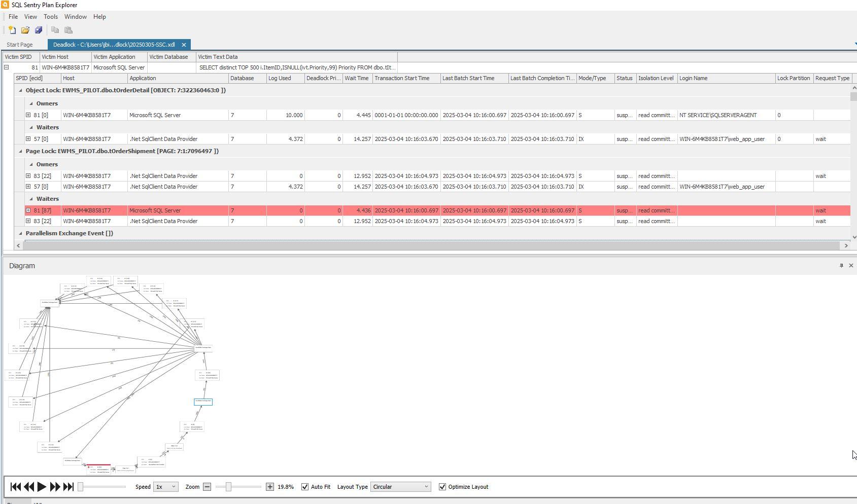857x504 pixels.
Task: Open the Layout Type dropdown
Action: (x=401, y=487)
